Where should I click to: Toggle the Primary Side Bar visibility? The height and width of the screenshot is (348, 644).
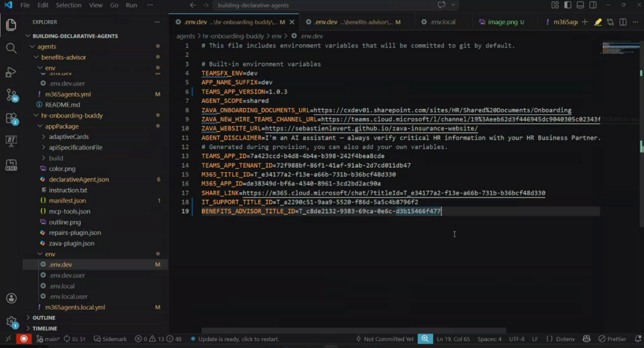click(x=567, y=5)
